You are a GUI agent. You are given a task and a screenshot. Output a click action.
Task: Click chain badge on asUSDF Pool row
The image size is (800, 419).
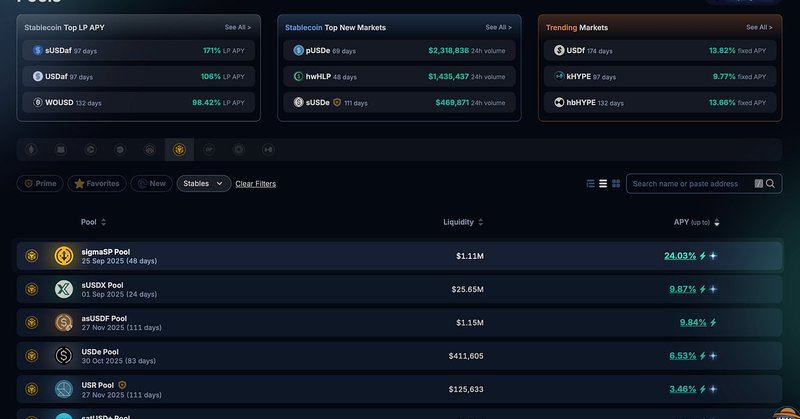tap(32, 323)
